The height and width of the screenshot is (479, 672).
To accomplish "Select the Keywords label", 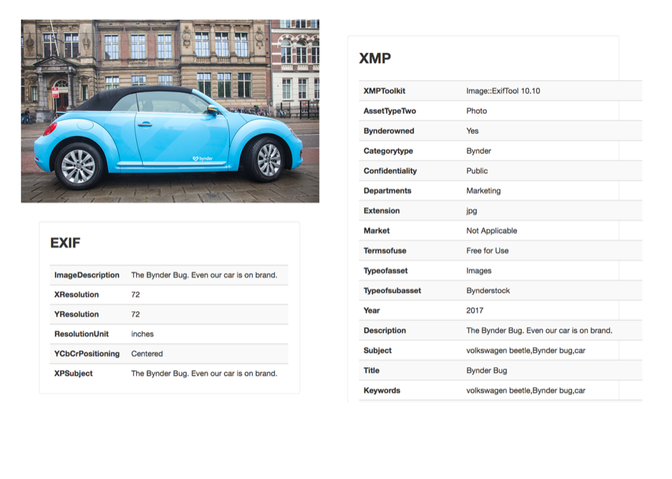I will (x=382, y=390).
